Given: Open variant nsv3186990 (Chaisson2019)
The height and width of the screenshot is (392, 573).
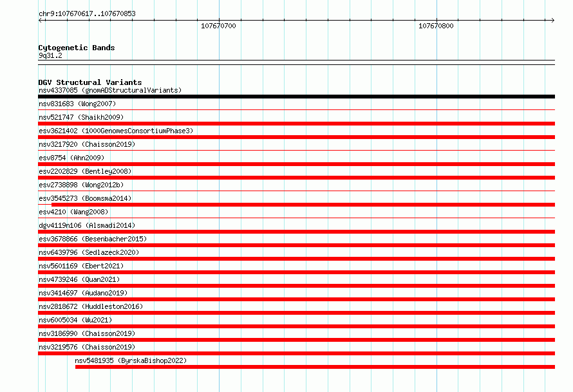Looking at the screenshot, I should (87, 333).
